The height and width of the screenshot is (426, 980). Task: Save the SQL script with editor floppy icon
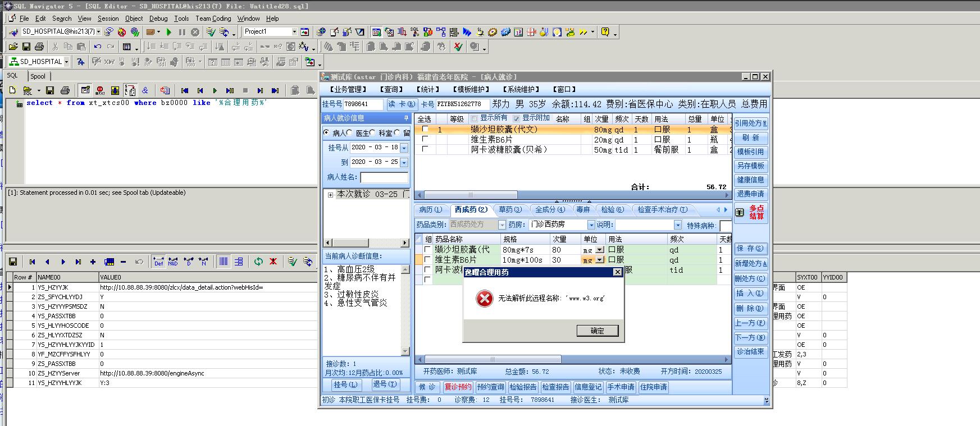pyautogui.click(x=50, y=90)
